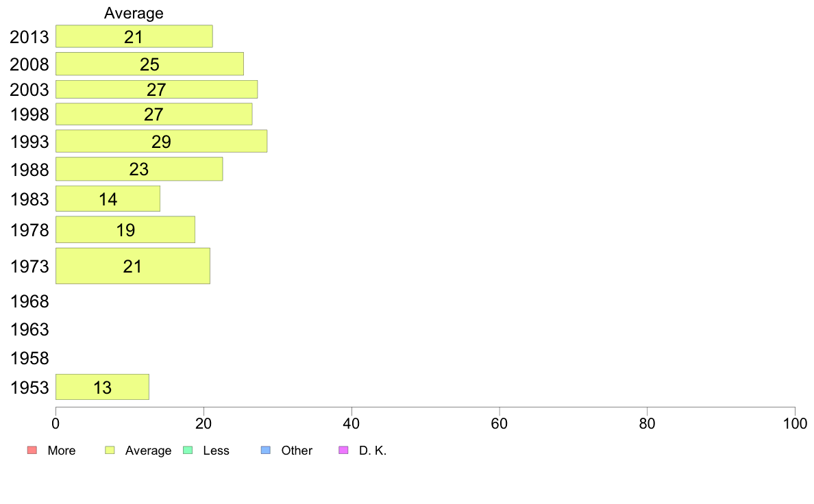The height and width of the screenshot is (504, 814).
Task: Click the 1988 bar showing 23
Action: [x=139, y=169]
